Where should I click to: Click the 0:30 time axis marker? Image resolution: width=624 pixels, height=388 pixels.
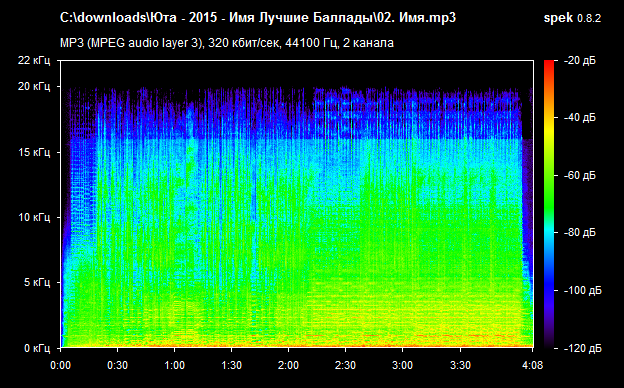tap(117, 365)
